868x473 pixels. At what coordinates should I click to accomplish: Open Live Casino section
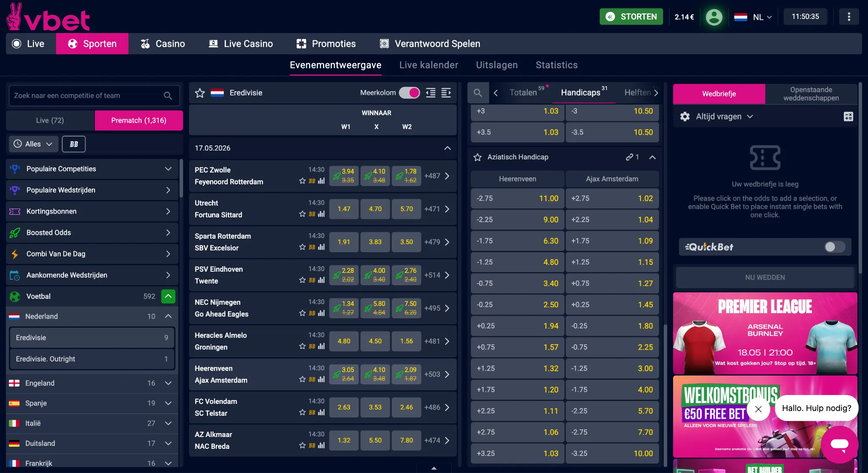point(240,44)
